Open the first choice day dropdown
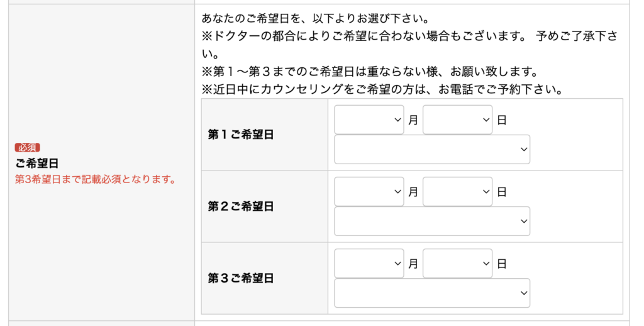Image resolution: width=644 pixels, height=326 pixels. click(x=457, y=120)
